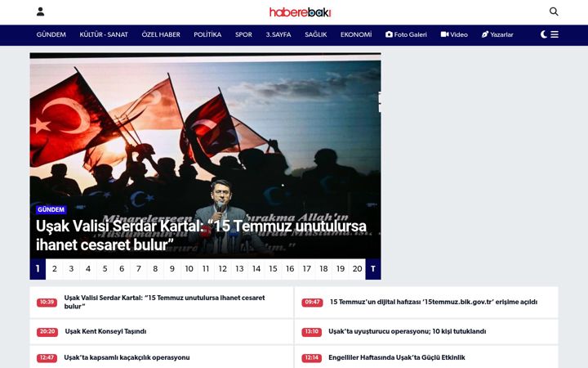Screen dimensions: 588x368
Task: Open 3.SAYFA section
Action: pos(278,34)
